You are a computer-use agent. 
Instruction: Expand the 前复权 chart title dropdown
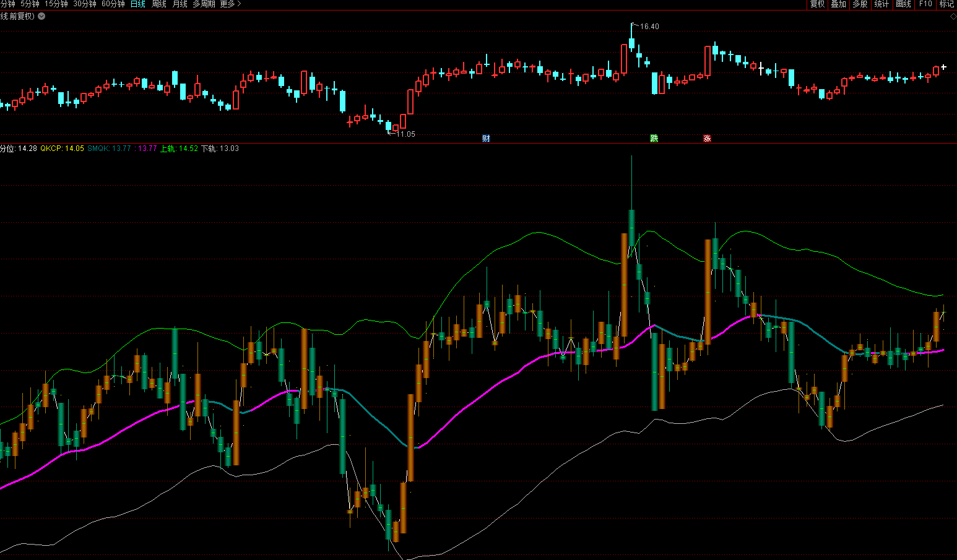click(x=41, y=17)
